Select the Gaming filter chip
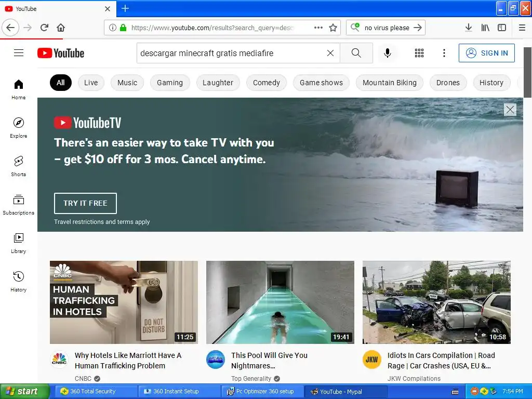 (x=170, y=83)
